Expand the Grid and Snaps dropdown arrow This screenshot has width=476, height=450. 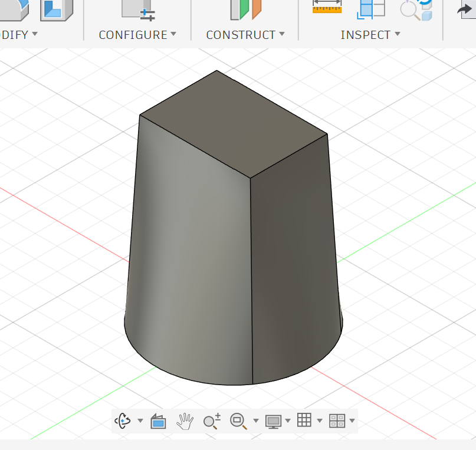(x=320, y=421)
